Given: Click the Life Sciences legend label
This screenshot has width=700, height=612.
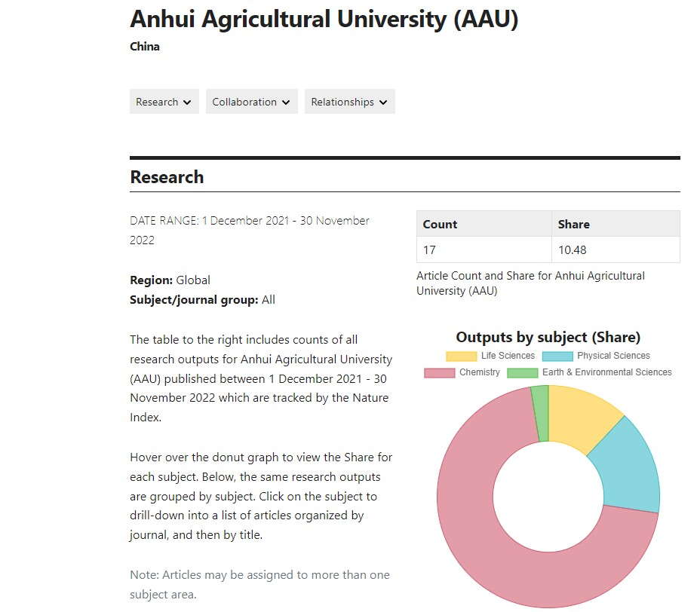Looking at the screenshot, I should tap(508, 356).
